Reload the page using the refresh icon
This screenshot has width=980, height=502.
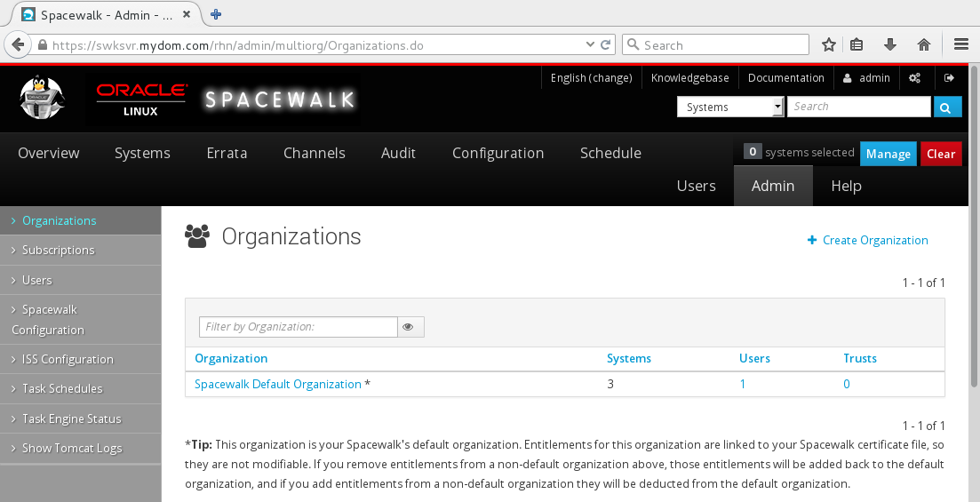click(605, 45)
